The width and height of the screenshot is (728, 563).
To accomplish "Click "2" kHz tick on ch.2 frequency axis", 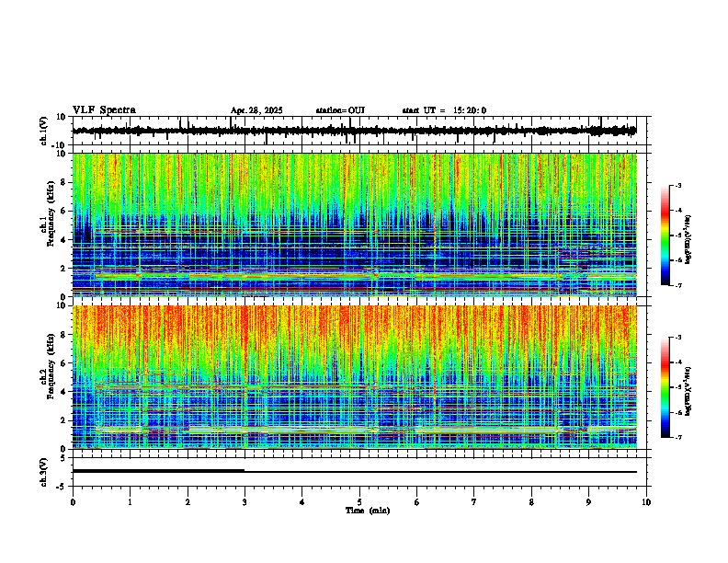I will 63,419.
